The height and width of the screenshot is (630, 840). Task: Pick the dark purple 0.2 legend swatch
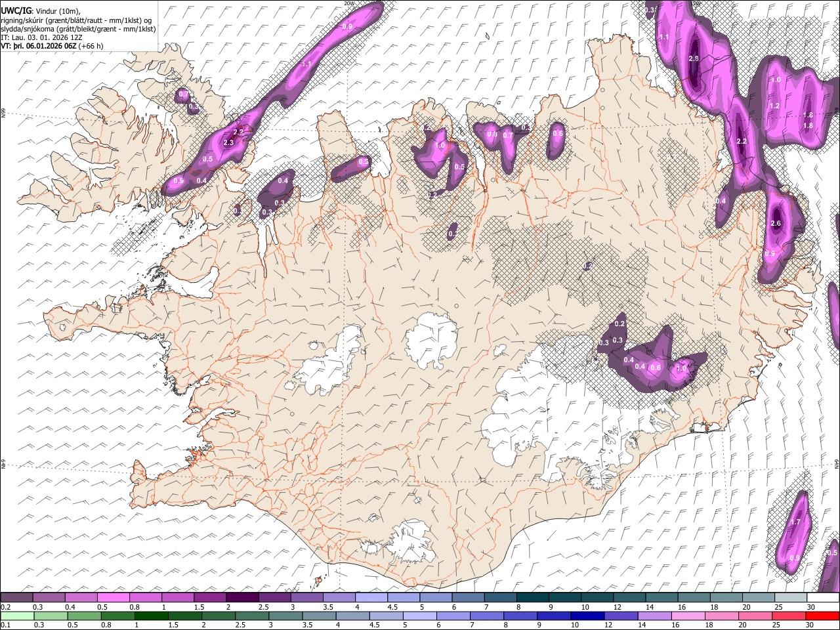point(16,597)
